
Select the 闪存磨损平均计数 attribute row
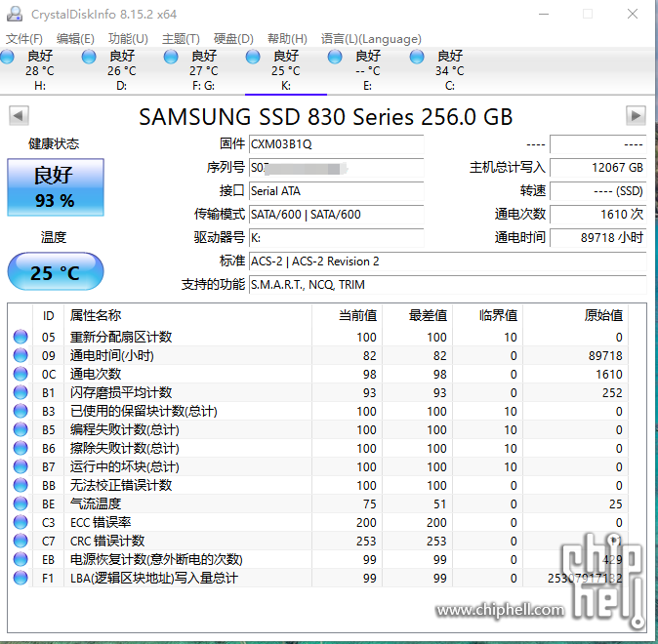pyautogui.click(x=318, y=392)
